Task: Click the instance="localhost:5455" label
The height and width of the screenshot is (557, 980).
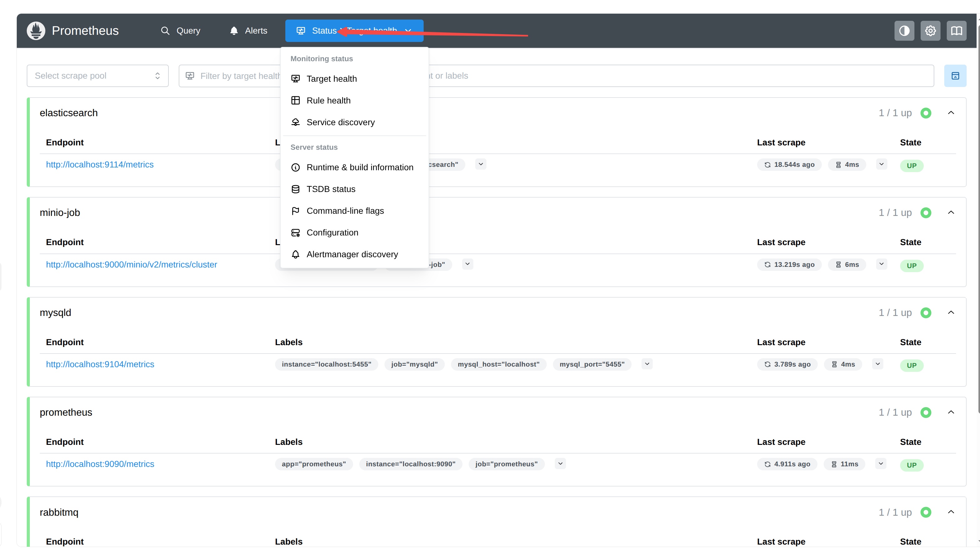Action: click(x=326, y=365)
